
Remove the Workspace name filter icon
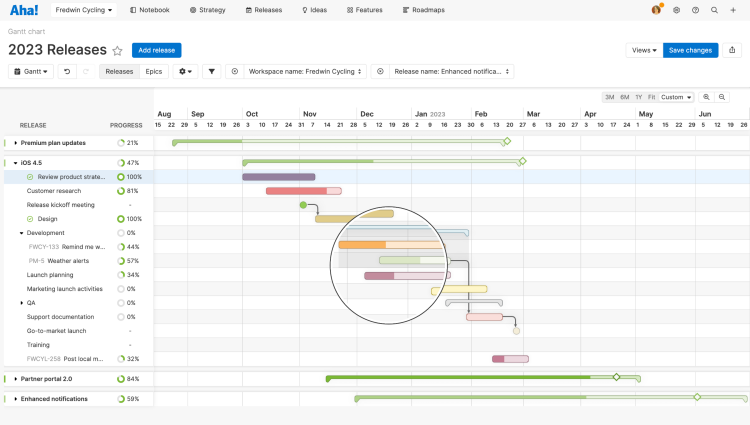[234, 72]
